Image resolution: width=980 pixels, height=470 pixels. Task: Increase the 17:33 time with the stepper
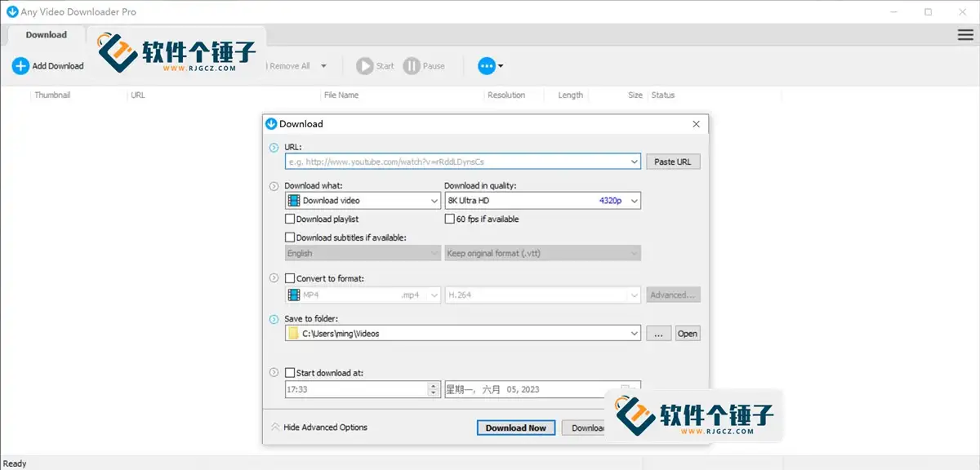pos(432,385)
